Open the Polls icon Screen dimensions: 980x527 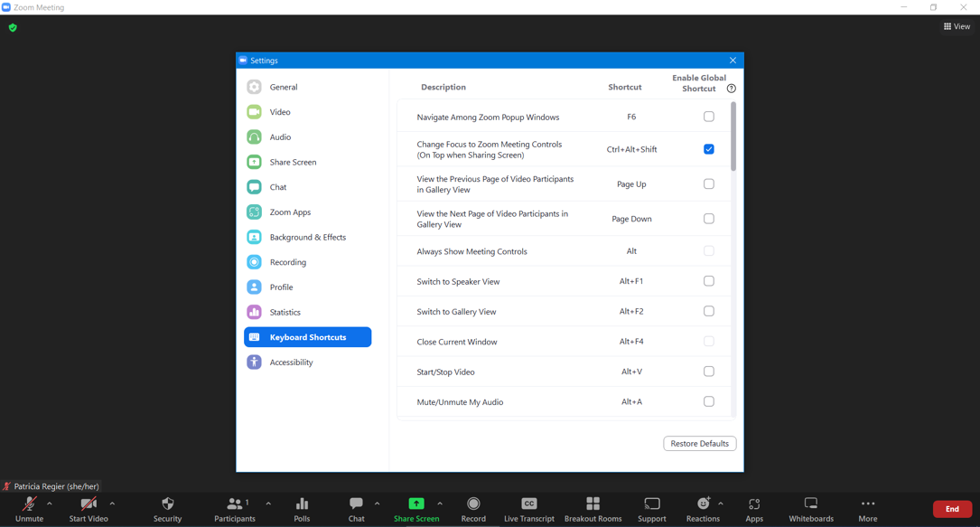pyautogui.click(x=302, y=503)
